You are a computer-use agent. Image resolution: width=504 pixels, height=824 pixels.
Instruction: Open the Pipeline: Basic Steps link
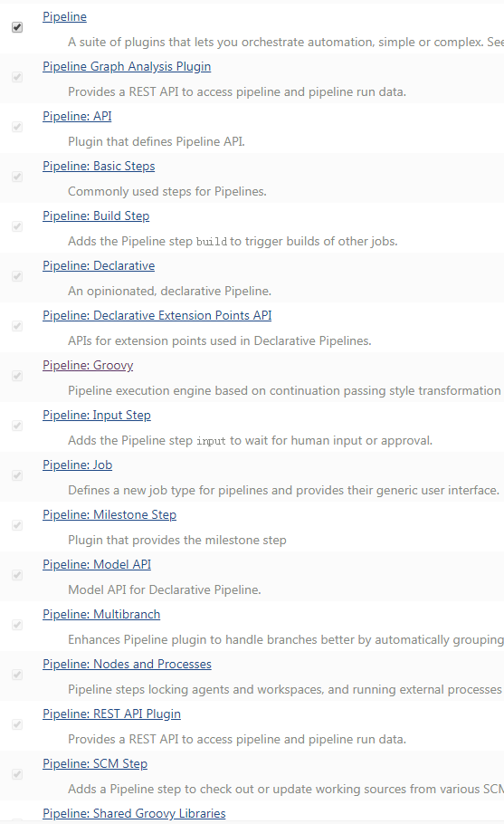[99, 166]
